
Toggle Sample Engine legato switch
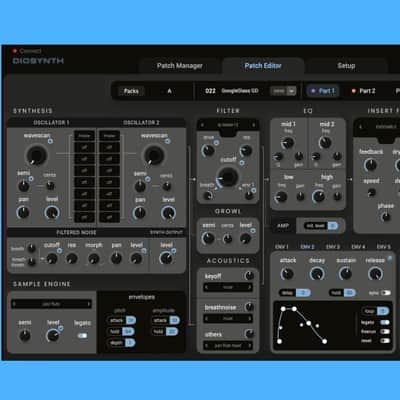[82, 335]
